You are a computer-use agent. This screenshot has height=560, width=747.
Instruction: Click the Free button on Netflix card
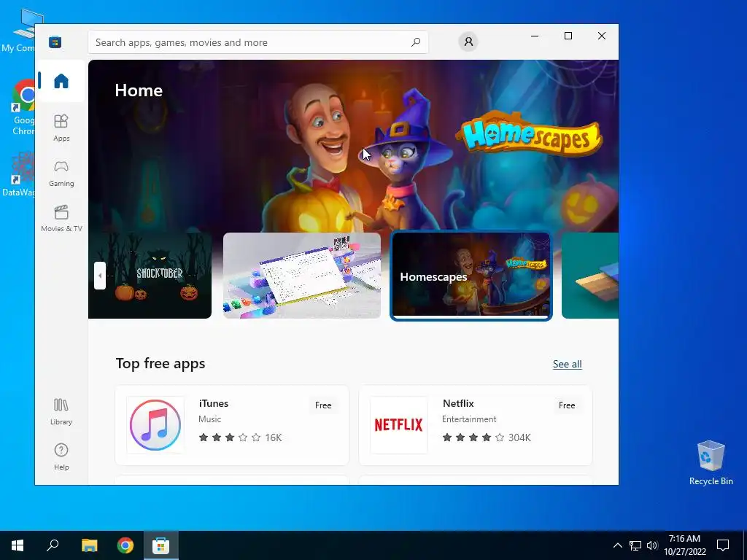[x=566, y=405]
